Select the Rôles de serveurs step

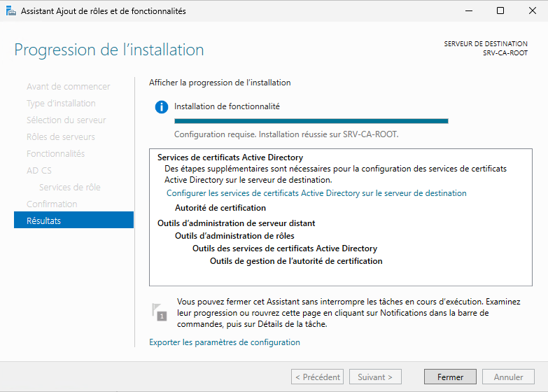[x=60, y=136]
